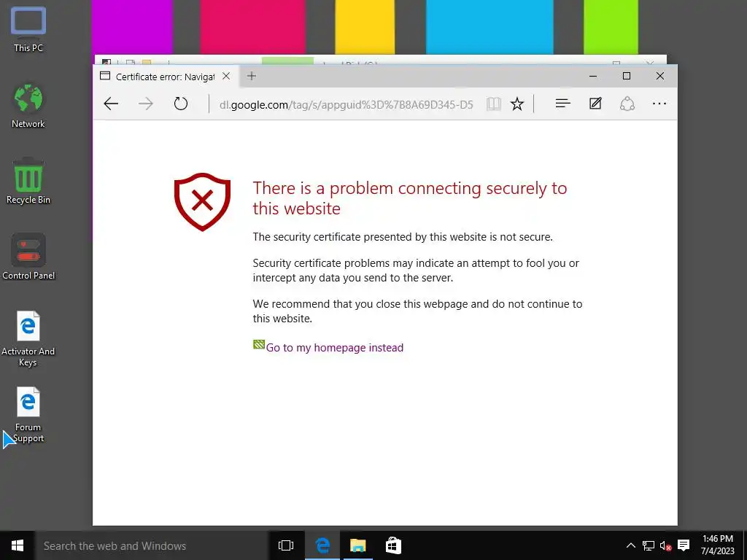Refresh the page with the reload icon
The width and height of the screenshot is (747, 560).
point(181,104)
